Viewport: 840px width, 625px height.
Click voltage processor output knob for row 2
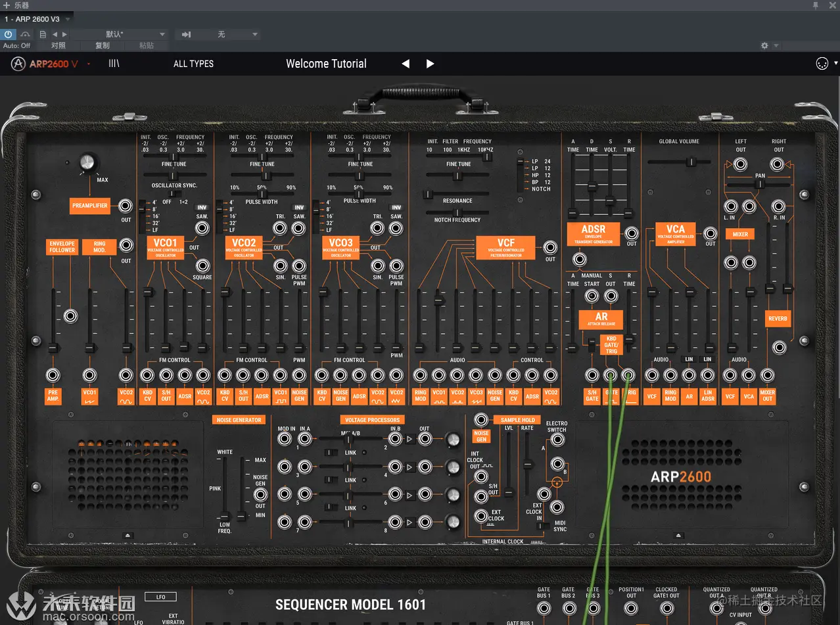pos(452,467)
